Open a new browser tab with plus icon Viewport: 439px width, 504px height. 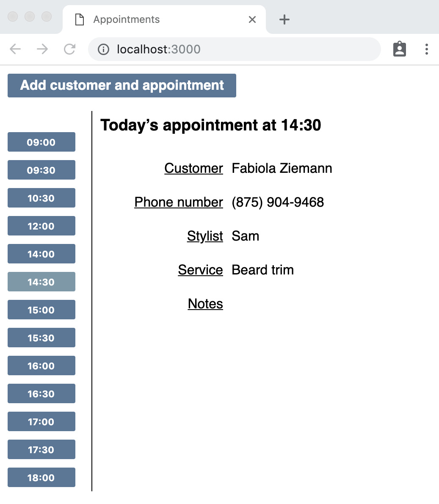pos(284,19)
